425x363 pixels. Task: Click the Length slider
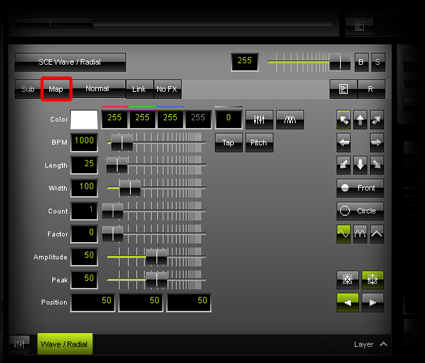(156, 165)
